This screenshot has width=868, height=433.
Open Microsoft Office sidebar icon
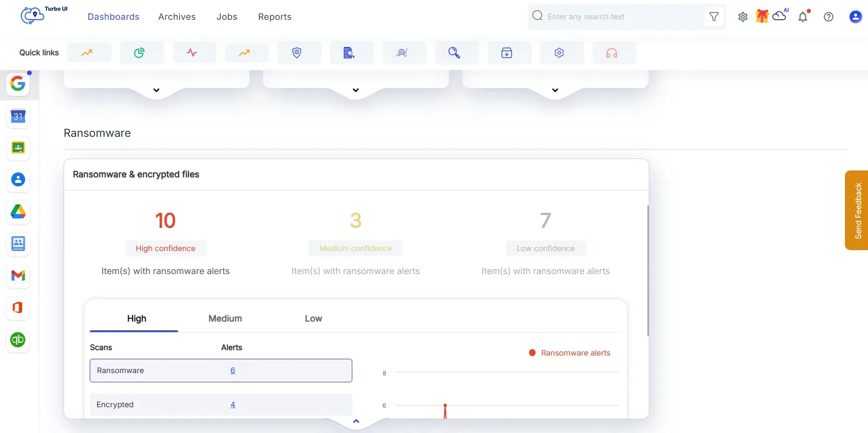click(18, 308)
